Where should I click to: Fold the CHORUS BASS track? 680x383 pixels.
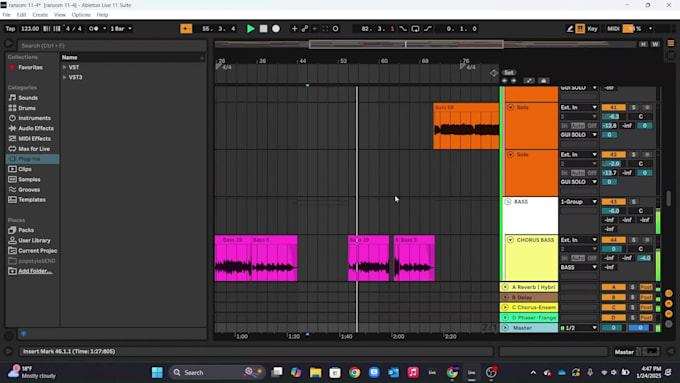[510, 240]
